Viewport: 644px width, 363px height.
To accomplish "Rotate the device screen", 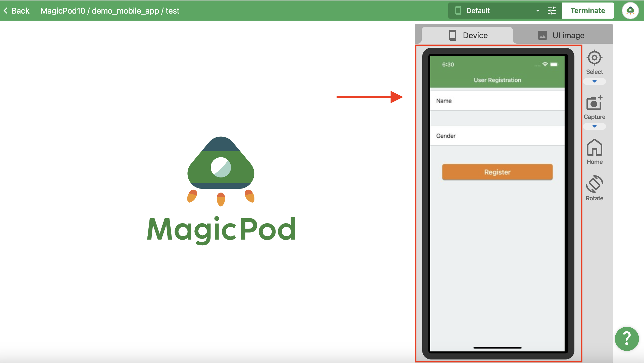I will click(x=594, y=188).
